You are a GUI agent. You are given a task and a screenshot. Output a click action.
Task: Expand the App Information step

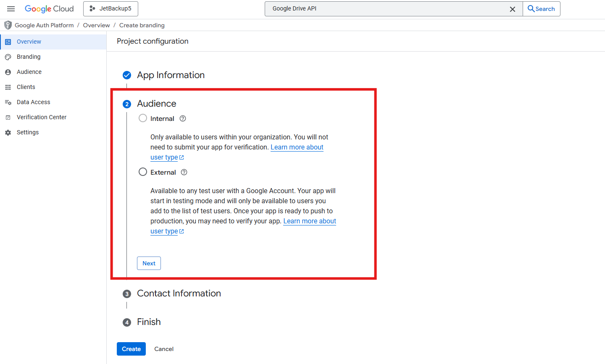[171, 75]
